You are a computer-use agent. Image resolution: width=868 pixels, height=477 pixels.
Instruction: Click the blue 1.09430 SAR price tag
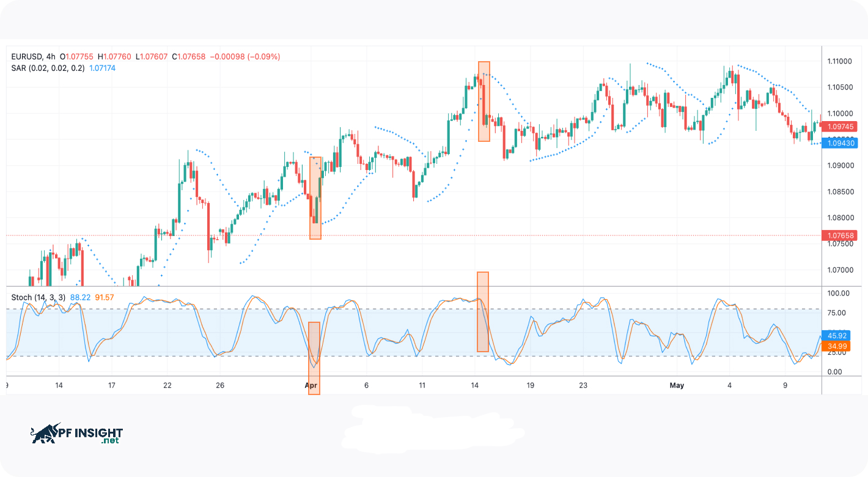(840, 143)
